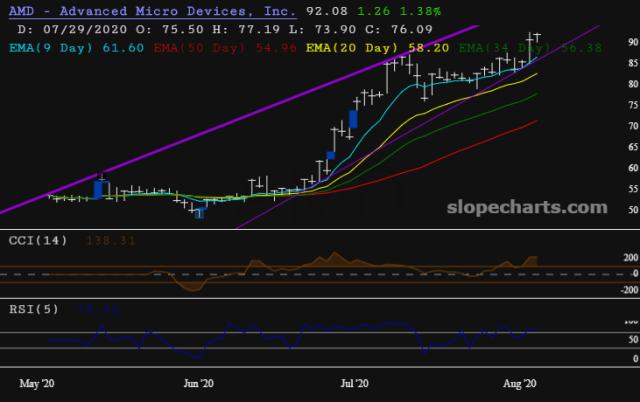Select the EMA(20 Day) 58.20 label
Screen dimensions: 640x402
[x=378, y=48]
